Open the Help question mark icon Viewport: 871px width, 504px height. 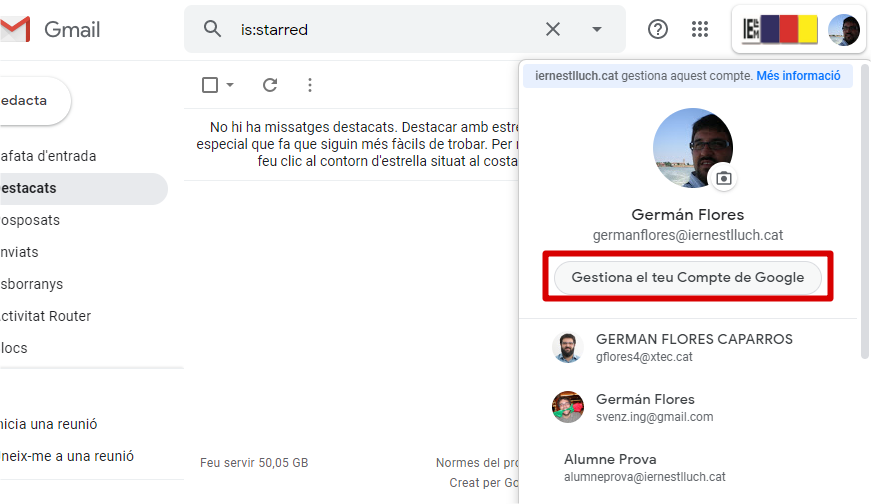click(658, 29)
